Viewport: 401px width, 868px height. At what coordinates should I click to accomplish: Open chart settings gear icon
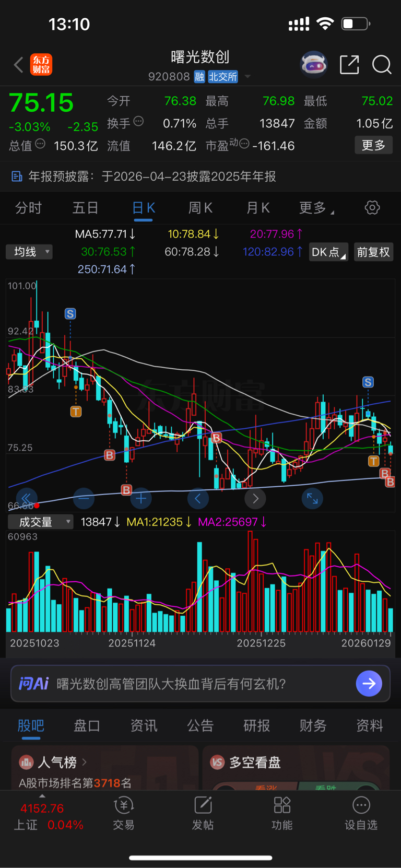click(x=372, y=207)
